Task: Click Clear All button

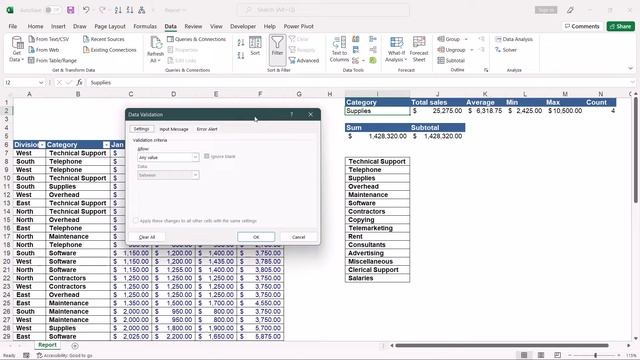Action: (x=147, y=237)
